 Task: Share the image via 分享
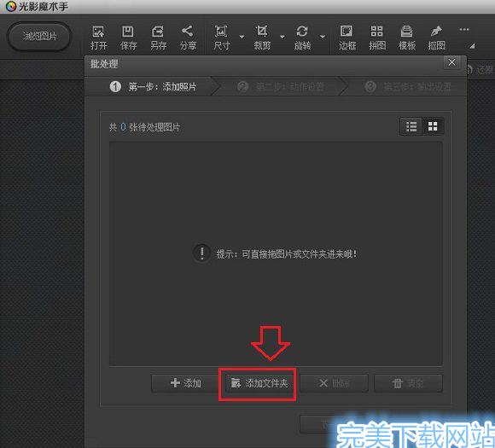(x=188, y=38)
